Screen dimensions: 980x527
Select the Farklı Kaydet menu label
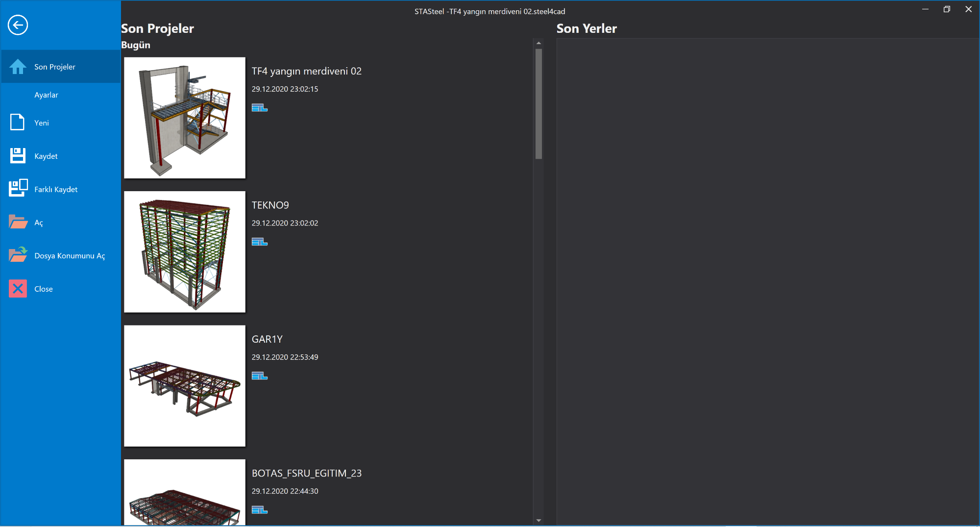[x=56, y=189]
